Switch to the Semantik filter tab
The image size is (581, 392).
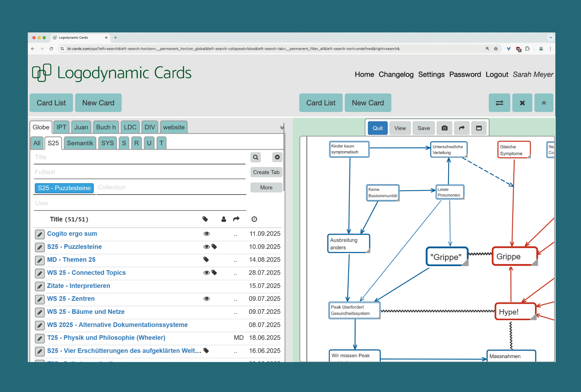(x=80, y=143)
